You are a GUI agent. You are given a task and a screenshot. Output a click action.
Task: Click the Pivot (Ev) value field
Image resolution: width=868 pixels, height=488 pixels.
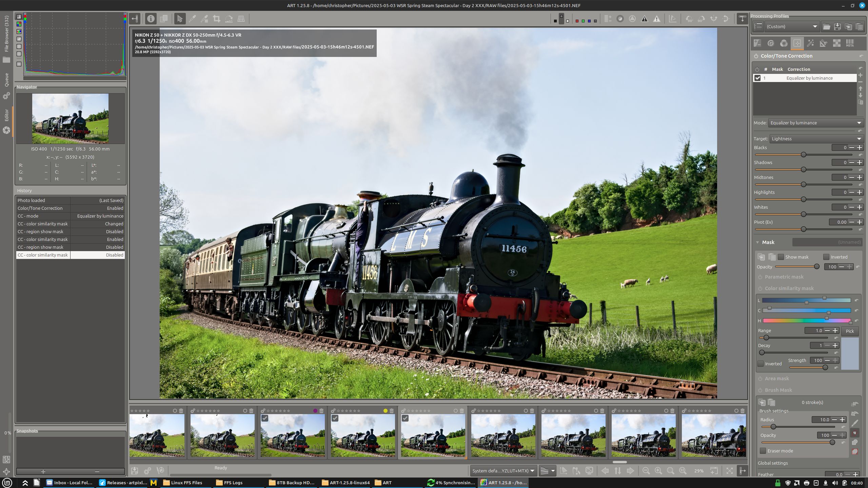(838, 222)
